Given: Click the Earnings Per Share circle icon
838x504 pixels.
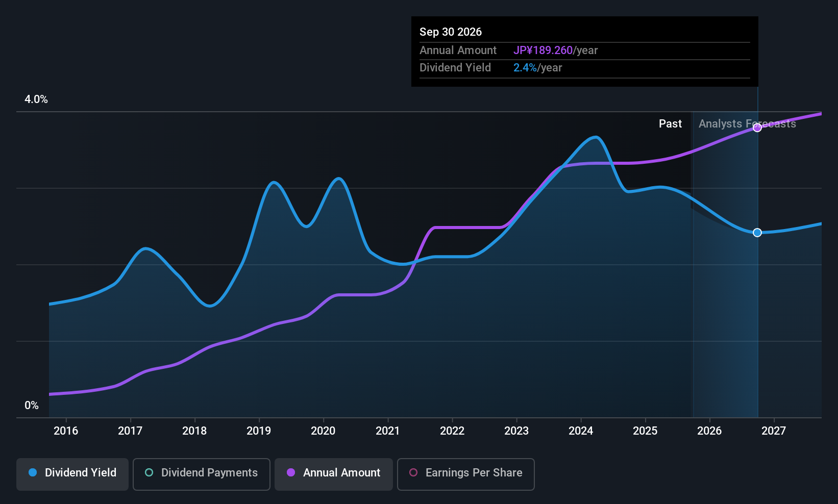Looking at the screenshot, I should pos(413,473).
